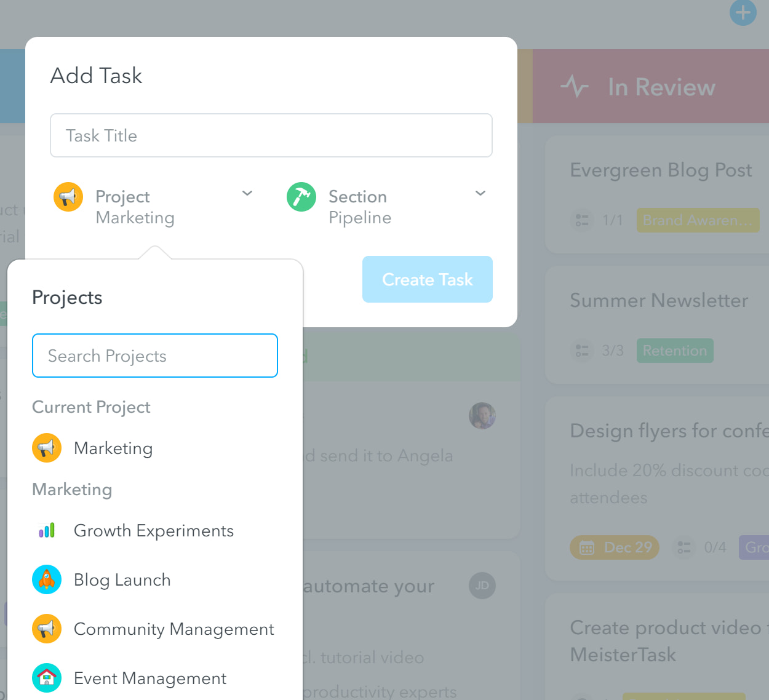Choose Blog Launch from the projects list

122,580
